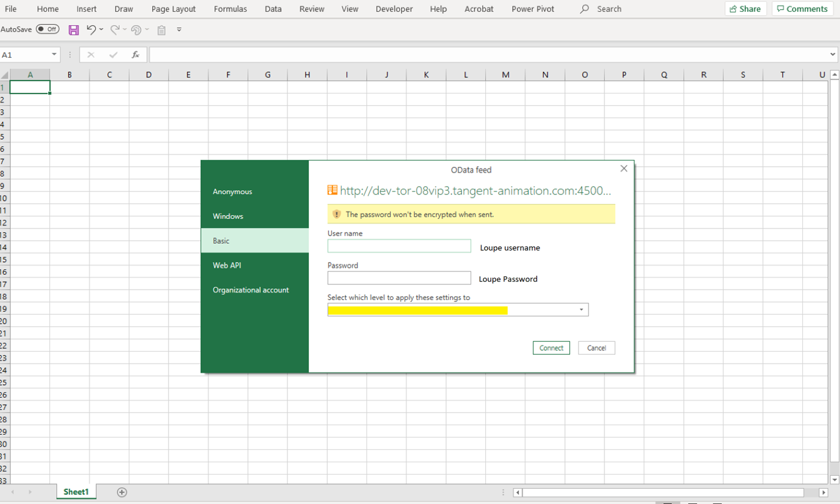Open the Draw ribbon tab
The height and width of the screenshot is (504, 840).
point(124,9)
